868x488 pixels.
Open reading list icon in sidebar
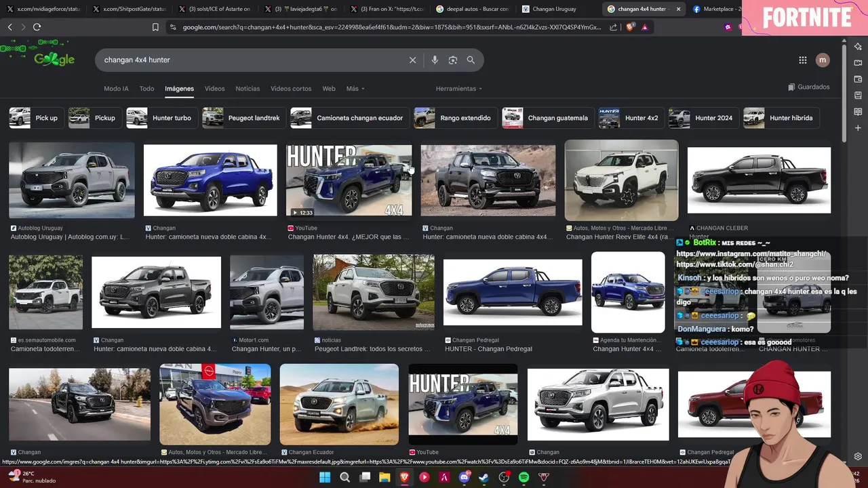(x=858, y=112)
